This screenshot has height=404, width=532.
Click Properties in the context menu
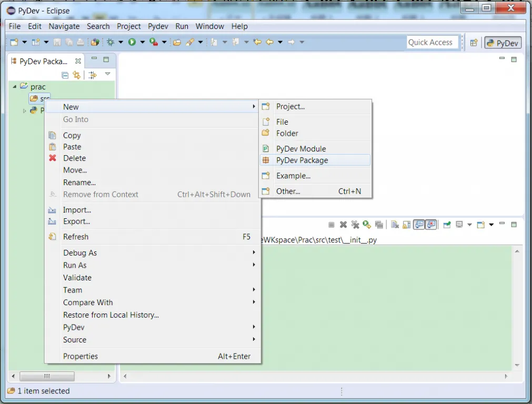pyautogui.click(x=153, y=356)
